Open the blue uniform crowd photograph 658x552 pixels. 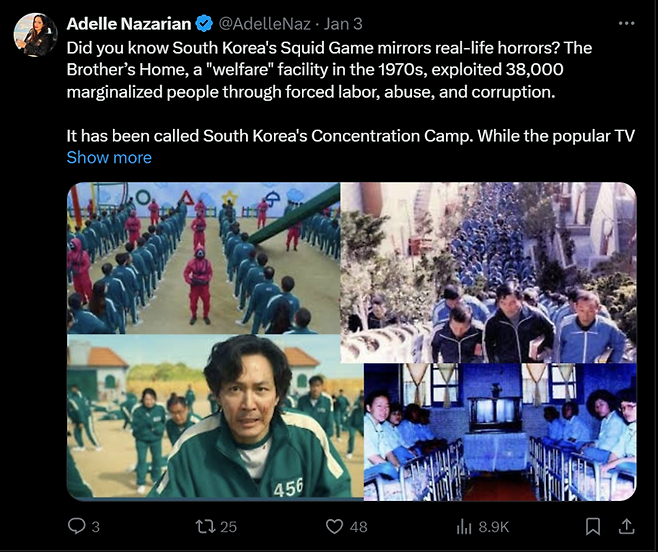488,273
